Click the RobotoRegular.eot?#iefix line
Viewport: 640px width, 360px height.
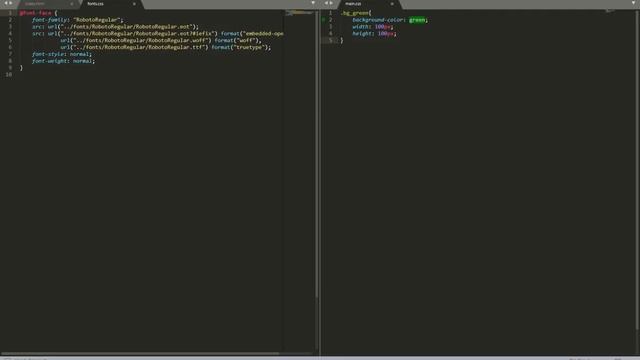coord(158,33)
